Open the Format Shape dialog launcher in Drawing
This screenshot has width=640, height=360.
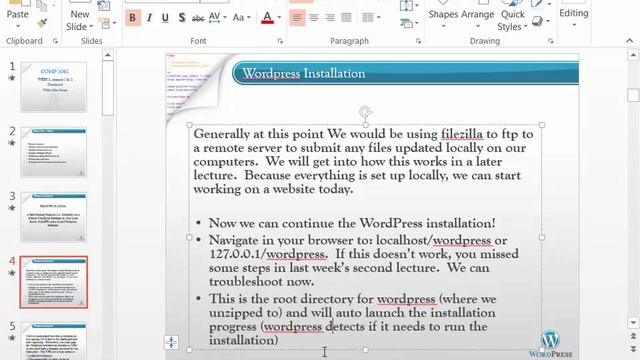point(551,41)
